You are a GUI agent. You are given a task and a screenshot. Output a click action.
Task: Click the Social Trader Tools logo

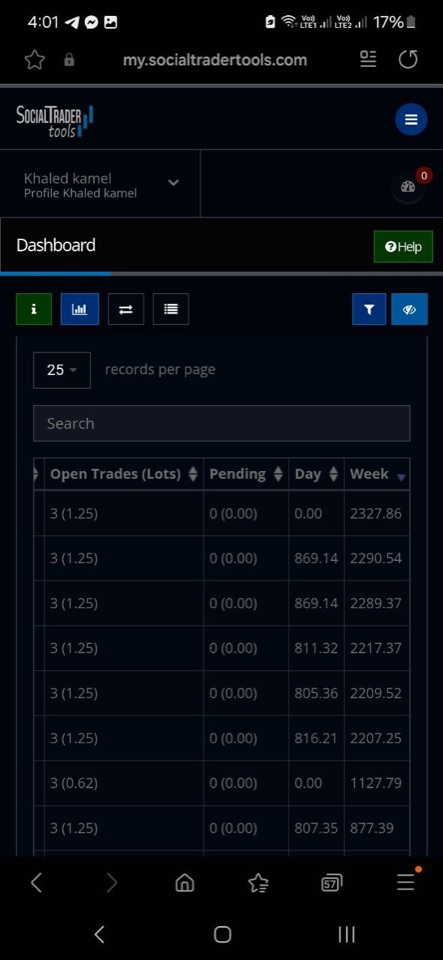coord(54,121)
